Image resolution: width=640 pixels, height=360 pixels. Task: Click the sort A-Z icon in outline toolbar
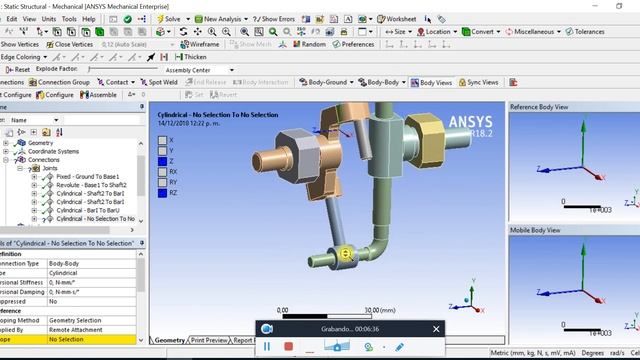tap(59, 132)
